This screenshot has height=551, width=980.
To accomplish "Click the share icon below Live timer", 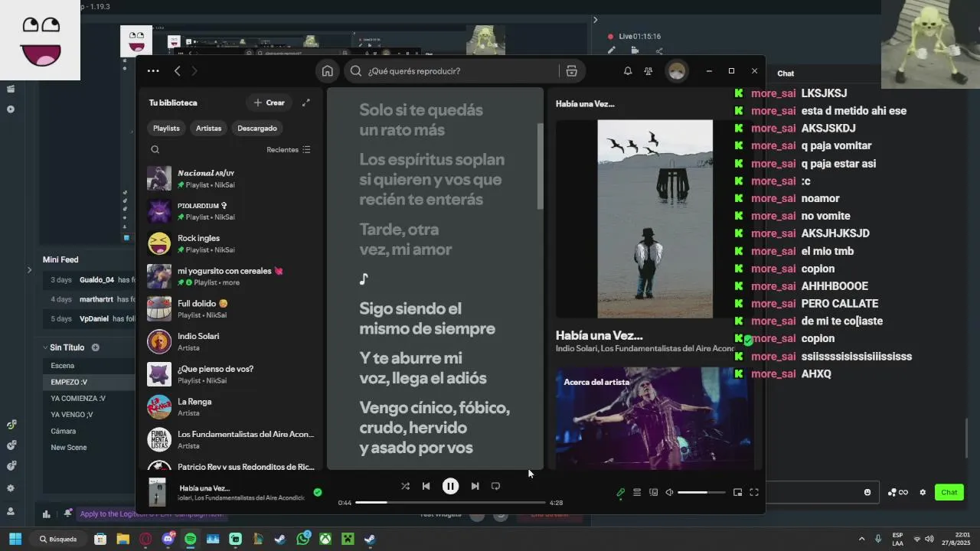I will (x=659, y=51).
